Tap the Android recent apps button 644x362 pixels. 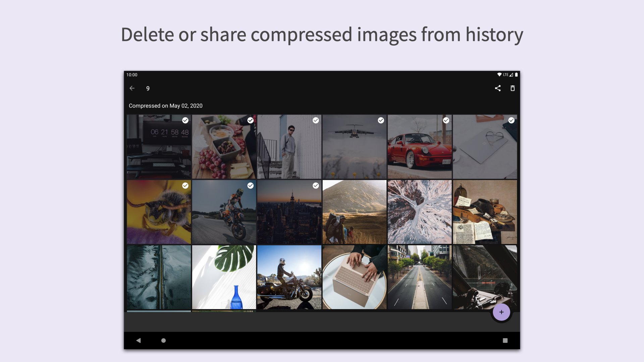pos(505,340)
